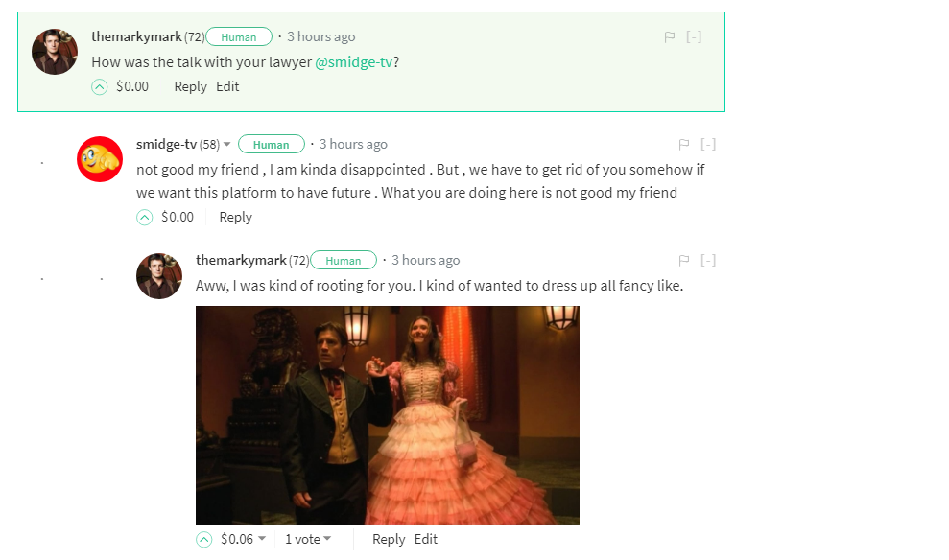Edit the top lawyer question comment
This screenshot has height=560, width=949.
click(227, 86)
